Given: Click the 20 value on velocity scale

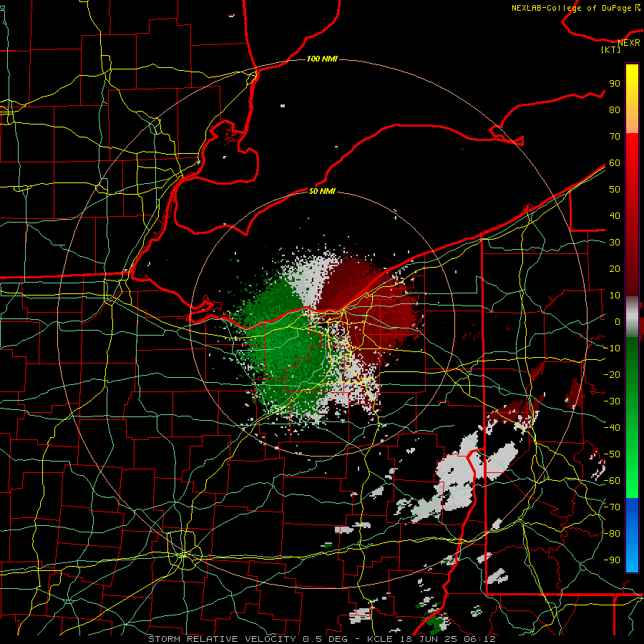Looking at the screenshot, I should point(615,269).
